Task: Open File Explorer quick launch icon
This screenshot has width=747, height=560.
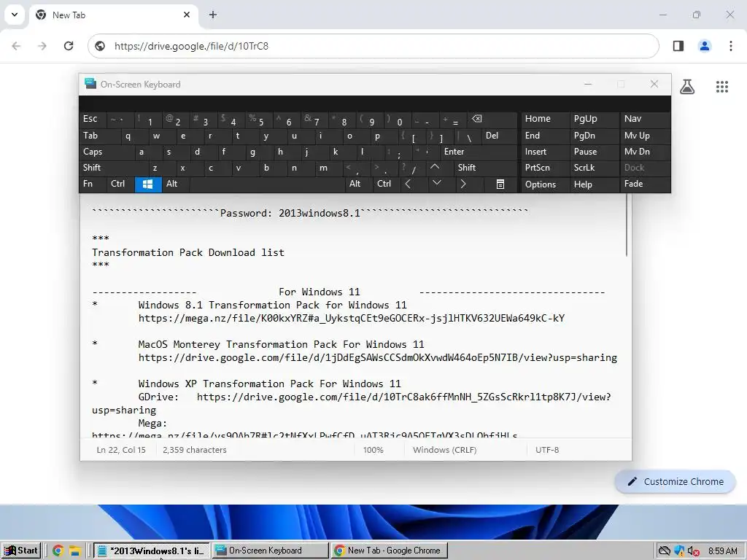Action: click(75, 551)
